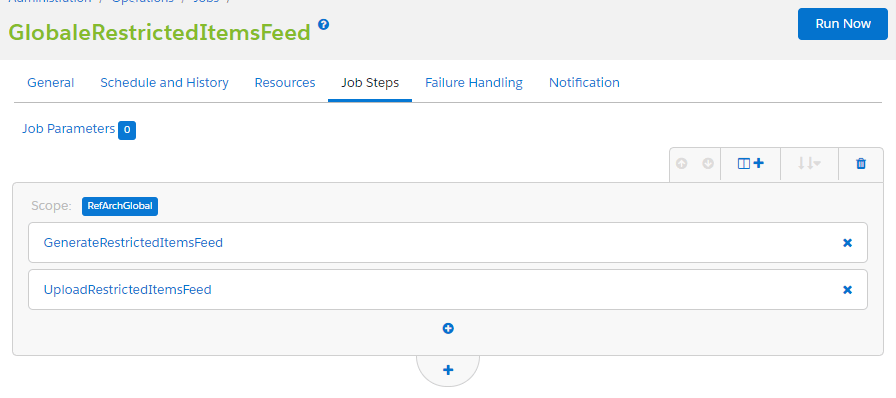Go to the Resources tab
Screen dimensions: 896x398
pos(285,82)
